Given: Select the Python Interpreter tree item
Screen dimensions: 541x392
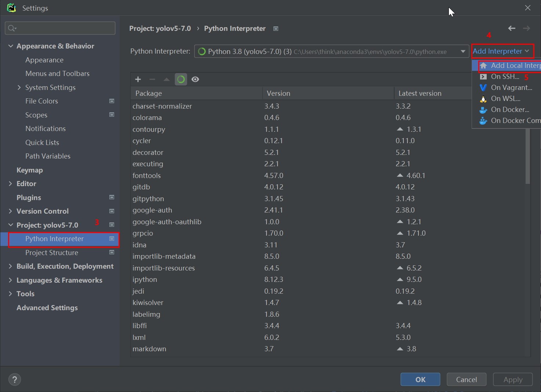Looking at the screenshot, I should point(60,239).
